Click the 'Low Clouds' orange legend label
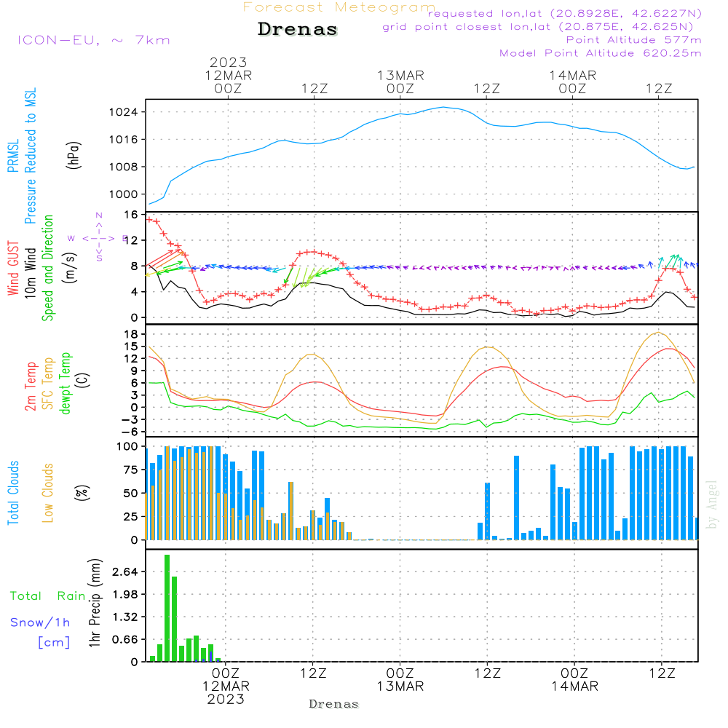Viewport: 728px width, 728px height. [47, 493]
